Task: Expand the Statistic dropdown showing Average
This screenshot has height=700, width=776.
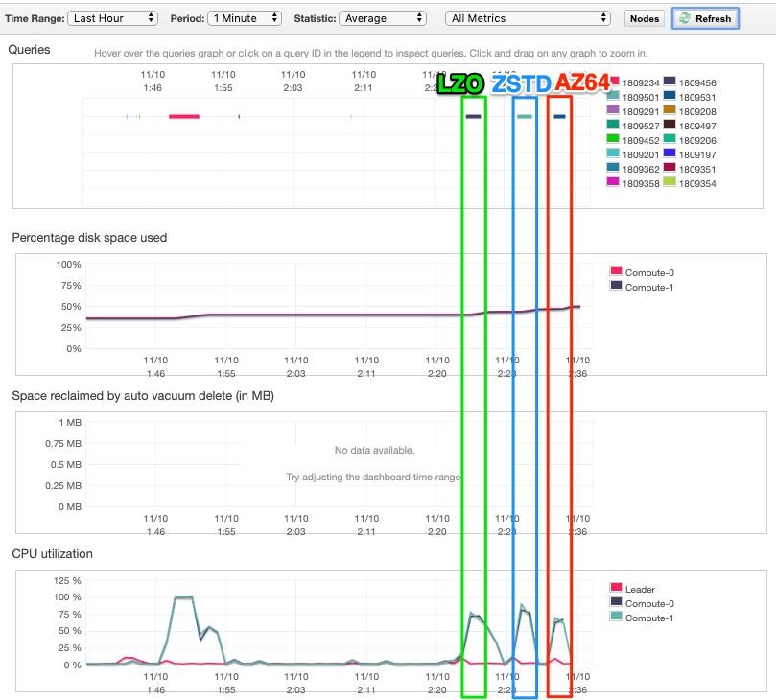Action: pyautogui.click(x=382, y=18)
